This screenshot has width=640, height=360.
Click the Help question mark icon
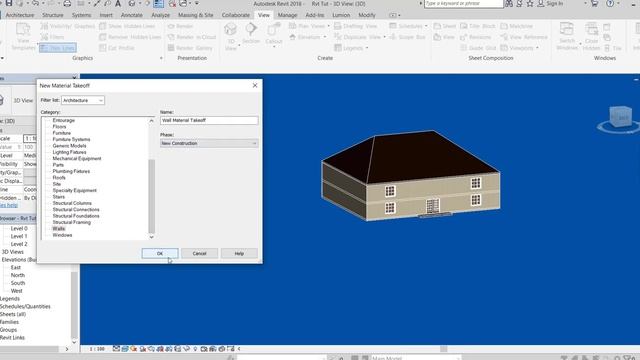click(610, 4)
